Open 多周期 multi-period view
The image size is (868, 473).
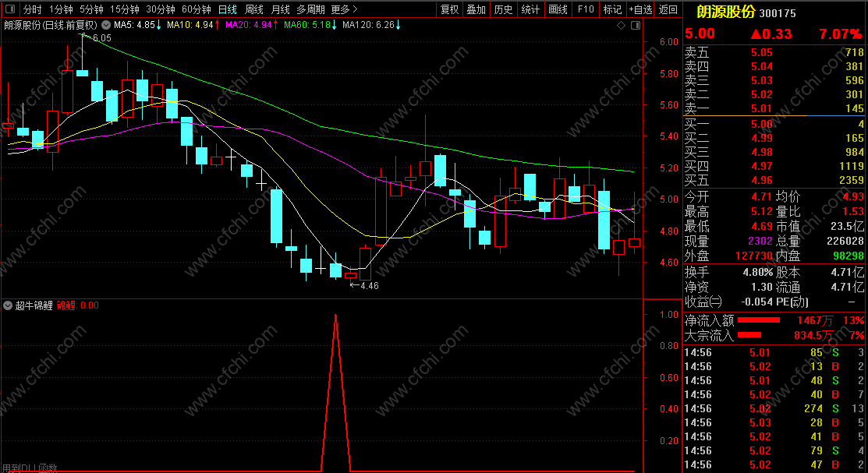click(310, 9)
